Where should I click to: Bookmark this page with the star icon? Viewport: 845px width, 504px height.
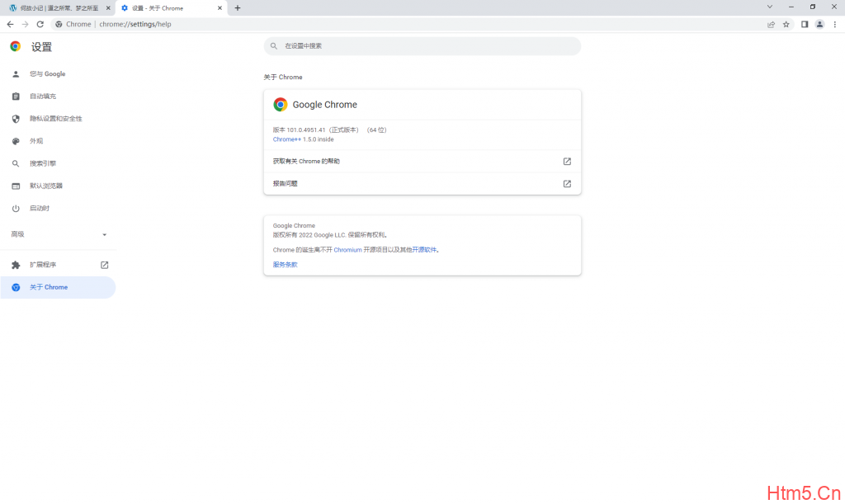(x=786, y=24)
